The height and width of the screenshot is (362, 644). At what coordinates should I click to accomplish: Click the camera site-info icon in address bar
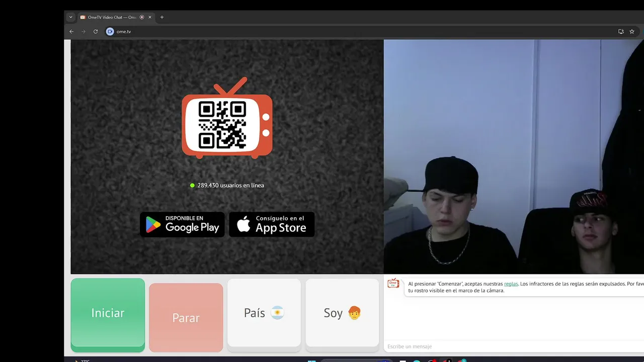pyautogui.click(x=110, y=31)
